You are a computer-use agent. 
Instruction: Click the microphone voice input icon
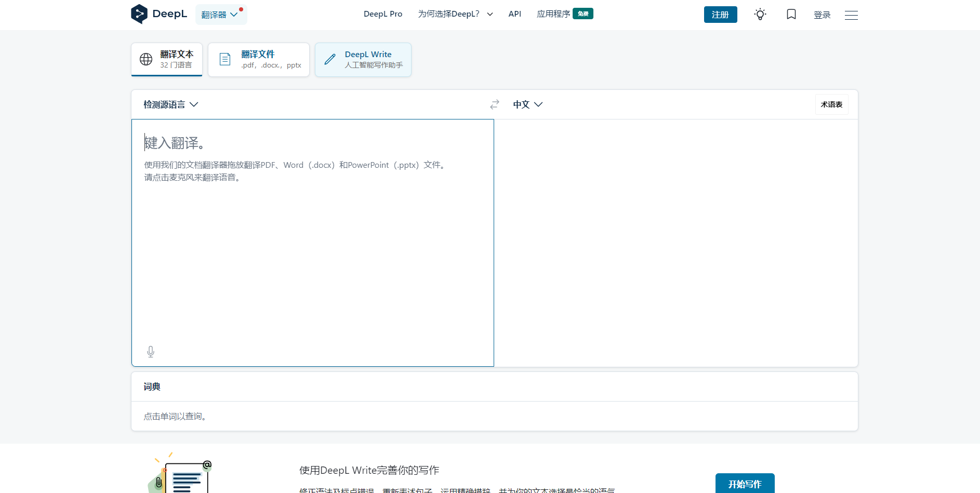point(151,352)
